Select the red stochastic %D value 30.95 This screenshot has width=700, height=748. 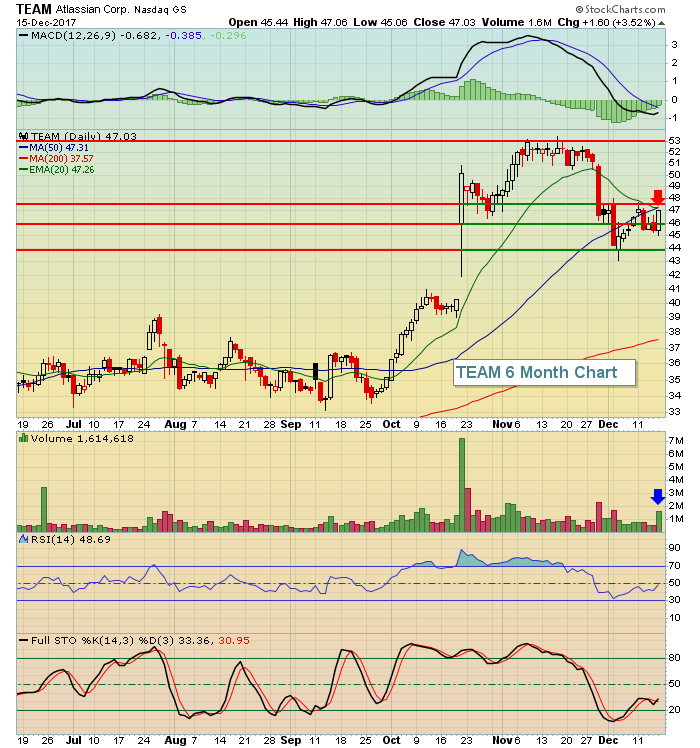[234, 641]
